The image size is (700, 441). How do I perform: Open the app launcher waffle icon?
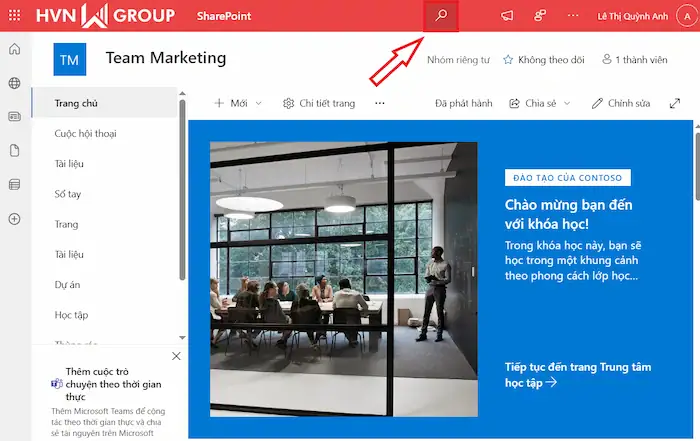click(x=14, y=16)
